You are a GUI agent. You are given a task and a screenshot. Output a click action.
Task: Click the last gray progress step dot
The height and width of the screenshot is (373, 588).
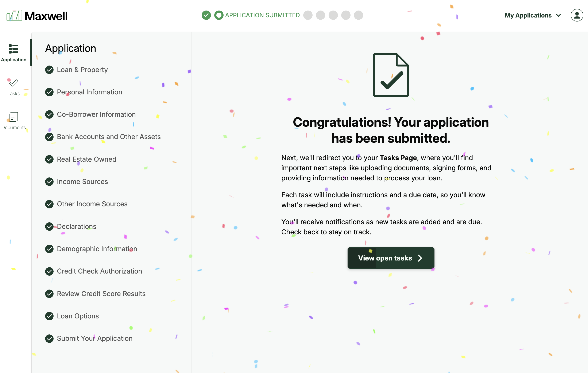tap(358, 15)
